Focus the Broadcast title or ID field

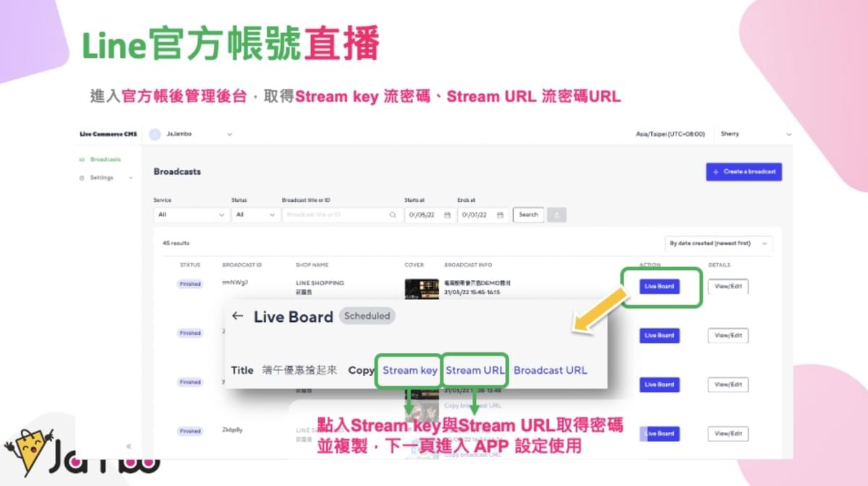[x=342, y=215]
